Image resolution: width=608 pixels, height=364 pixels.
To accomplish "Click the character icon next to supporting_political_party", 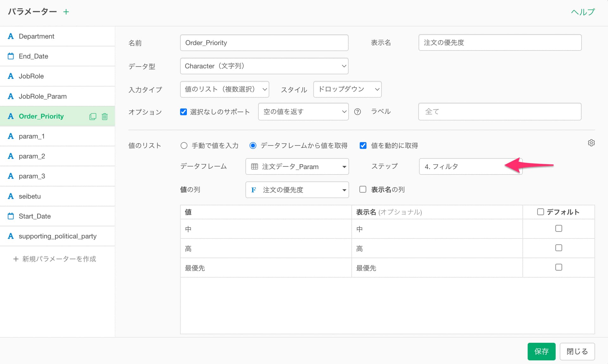I will pos(11,236).
